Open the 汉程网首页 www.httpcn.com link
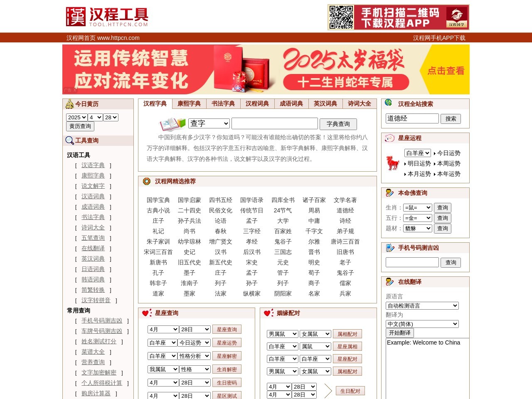The image size is (532, 399). click(103, 38)
